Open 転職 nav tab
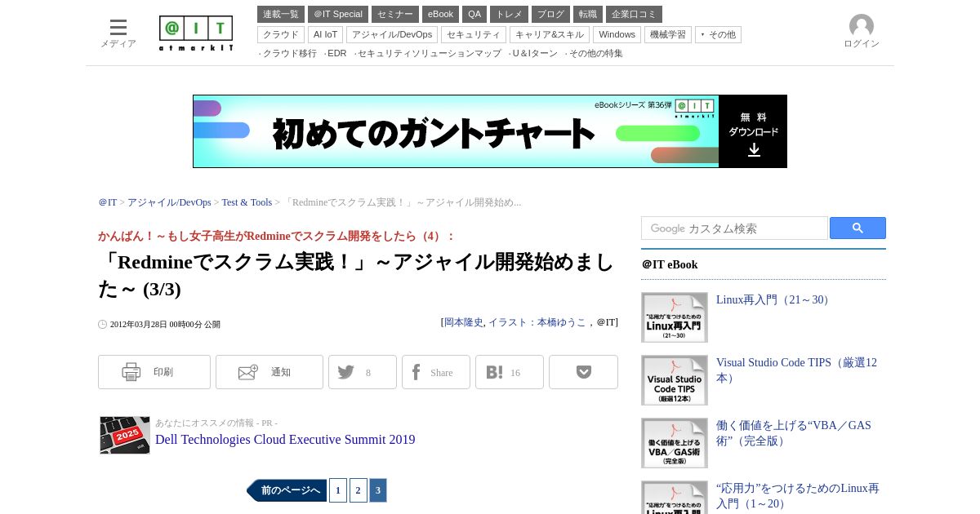The width and height of the screenshot is (980, 514). point(588,14)
